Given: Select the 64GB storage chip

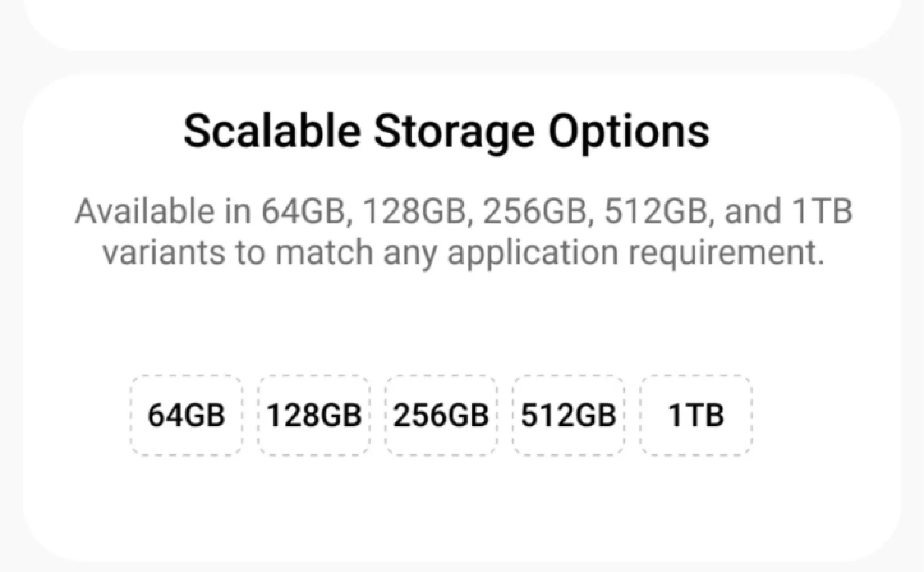Looking at the screenshot, I should (186, 415).
